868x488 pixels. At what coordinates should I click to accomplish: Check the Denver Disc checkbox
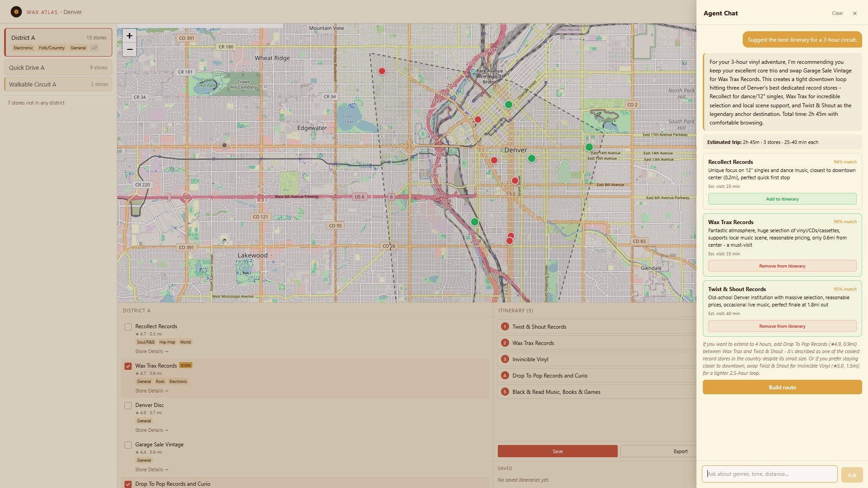[128, 406]
